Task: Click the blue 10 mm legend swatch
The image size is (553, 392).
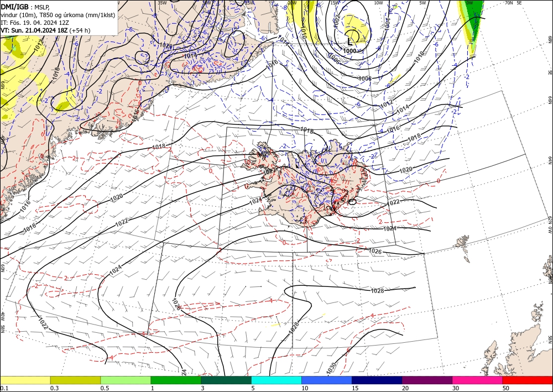Action: [327, 380]
